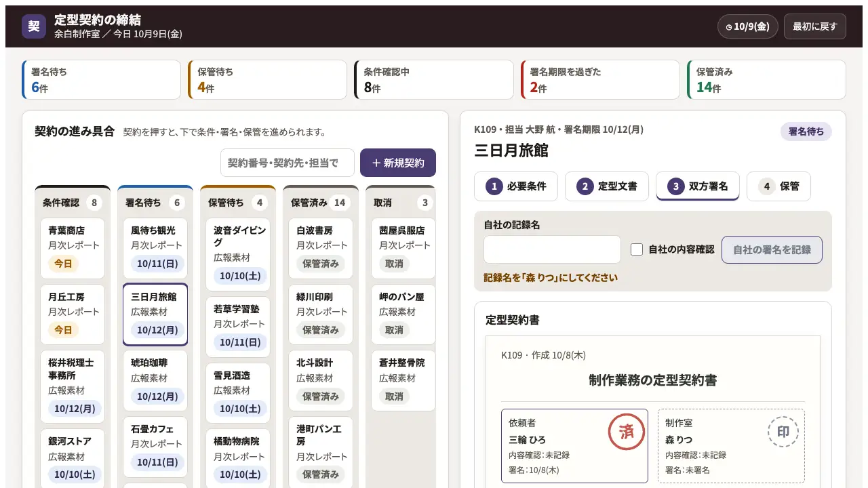Select the 桜井税理士事務所 card
Image resolution: width=868 pixels, height=488 pixels.
(x=73, y=387)
